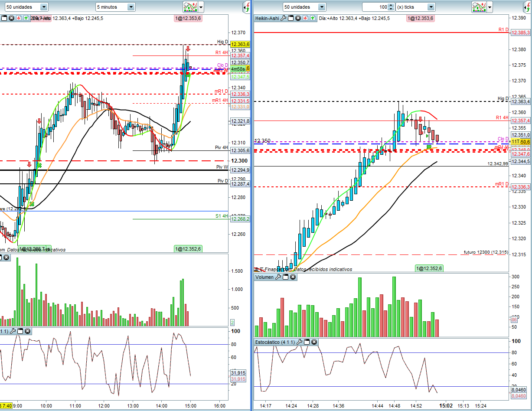Image resolution: width=532 pixels, height=411 pixels.
Task: Close the right Volumen panel with the X icon
Action: tap(293, 277)
